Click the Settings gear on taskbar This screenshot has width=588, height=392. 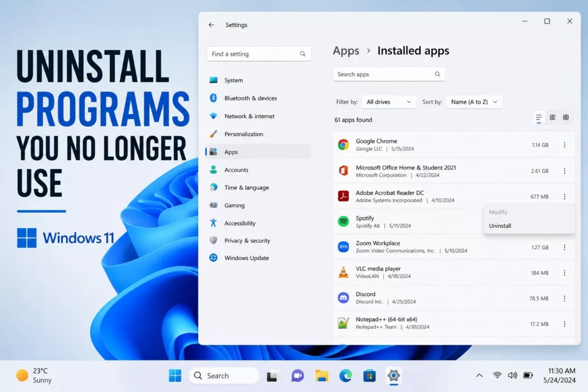pos(393,375)
